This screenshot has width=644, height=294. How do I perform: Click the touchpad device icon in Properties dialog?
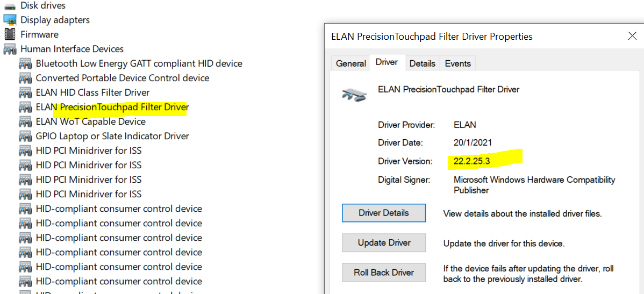coord(354,94)
